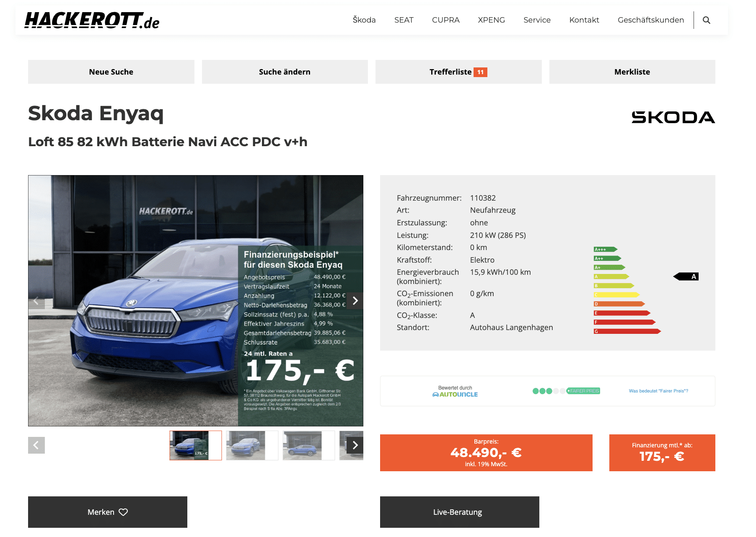Viewport: 756px width, 537px height.
Task: Open the Service menu
Action: coord(537,20)
